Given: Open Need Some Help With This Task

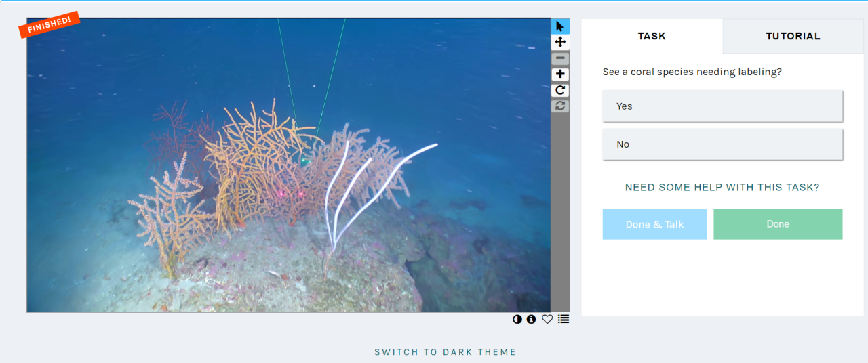Looking at the screenshot, I should (x=722, y=187).
